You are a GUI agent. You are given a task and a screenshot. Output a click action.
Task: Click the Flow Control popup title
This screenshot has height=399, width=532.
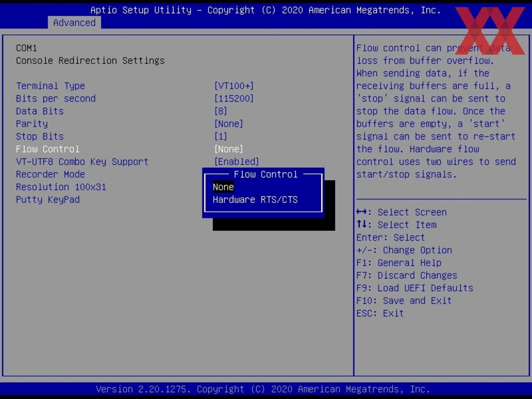(x=266, y=174)
